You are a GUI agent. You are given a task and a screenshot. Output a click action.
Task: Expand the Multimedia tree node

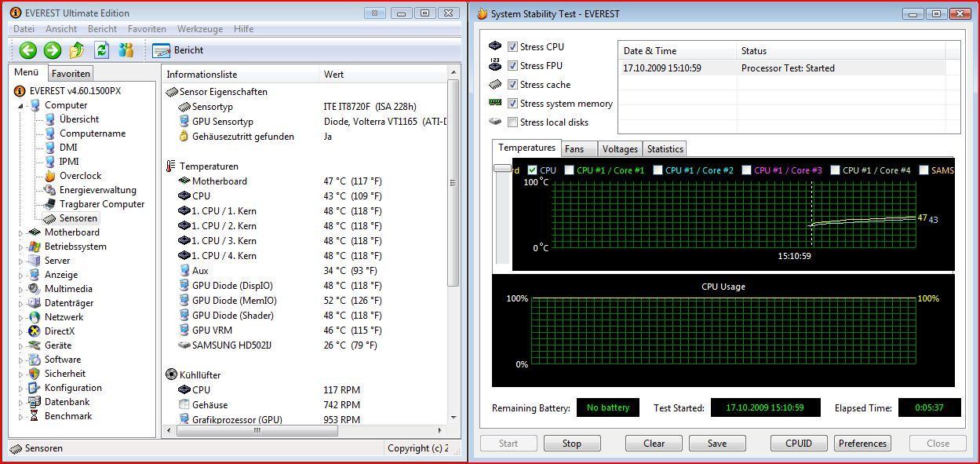21,289
